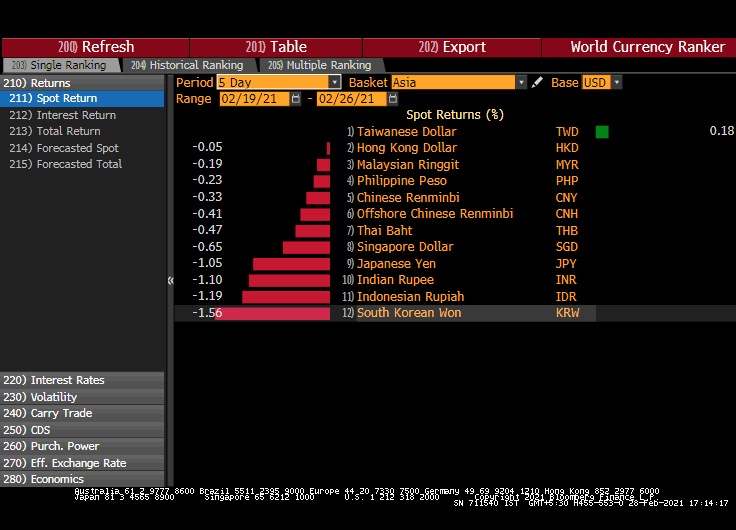Click the red bar for South Korean Won

click(272, 314)
